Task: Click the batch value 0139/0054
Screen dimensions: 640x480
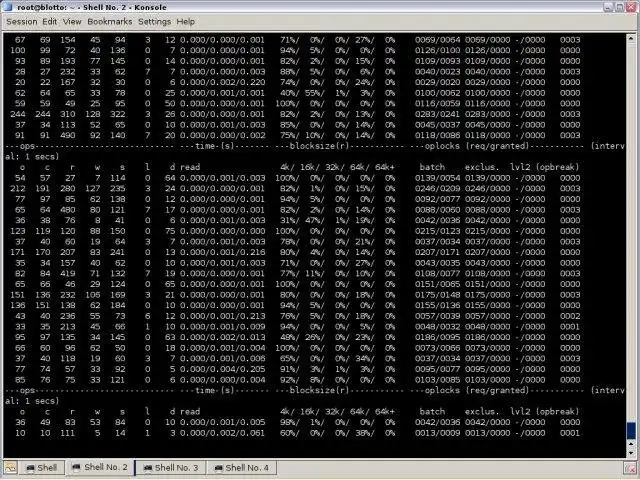Action: pos(437,178)
